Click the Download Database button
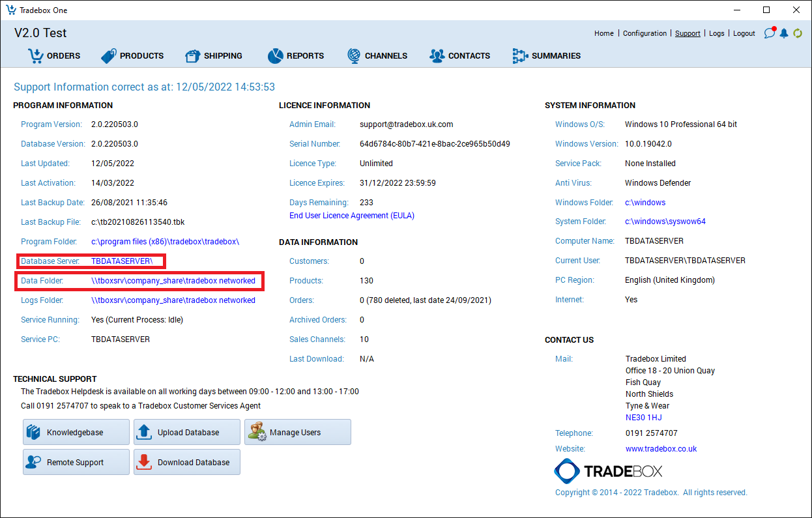812x518 pixels. point(187,462)
